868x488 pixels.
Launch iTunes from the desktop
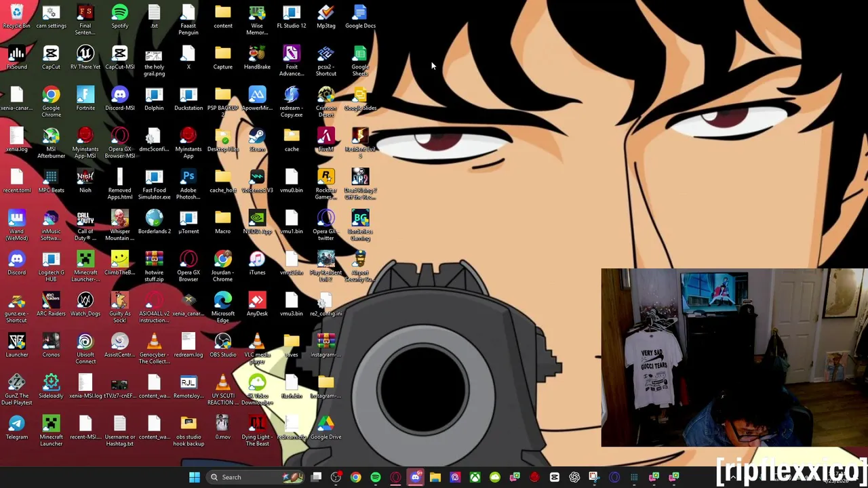point(257,263)
